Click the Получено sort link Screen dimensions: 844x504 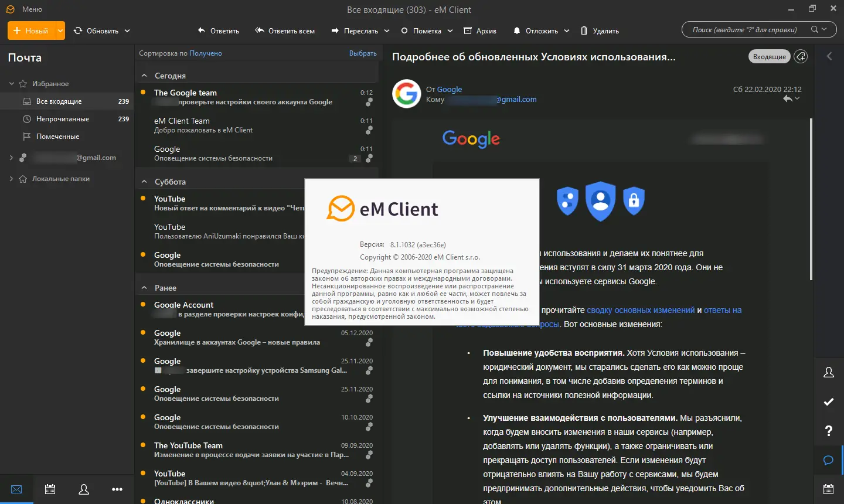pyautogui.click(x=206, y=53)
